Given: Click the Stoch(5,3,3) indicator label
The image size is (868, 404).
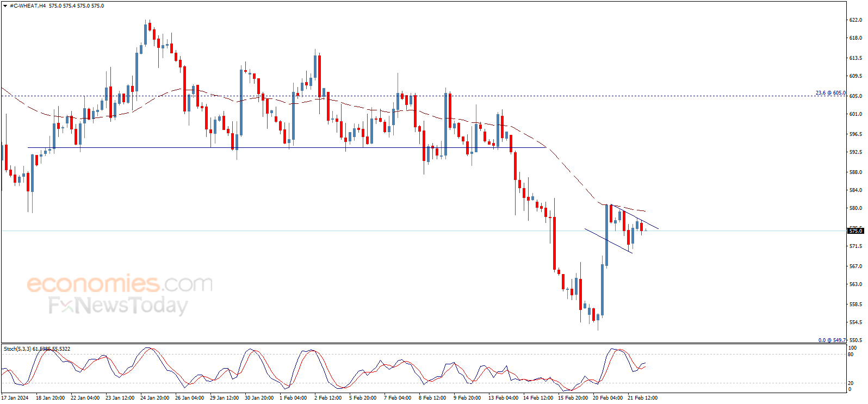Looking at the screenshot, I should coord(17,349).
